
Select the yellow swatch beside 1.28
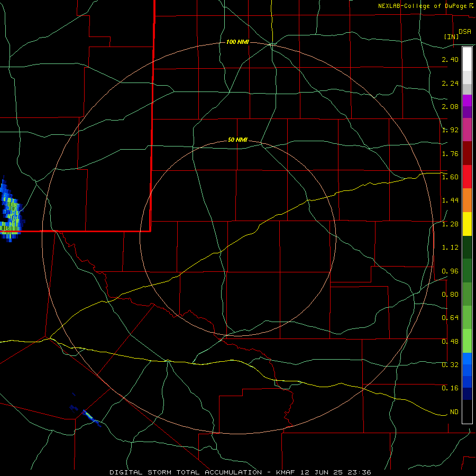(x=467, y=224)
